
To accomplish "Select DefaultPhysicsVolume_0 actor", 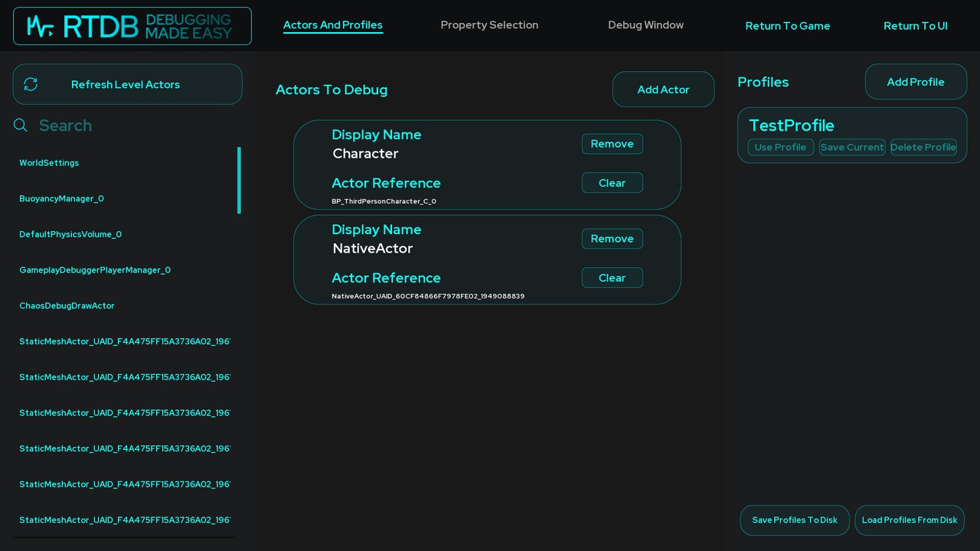I will 70,234.
